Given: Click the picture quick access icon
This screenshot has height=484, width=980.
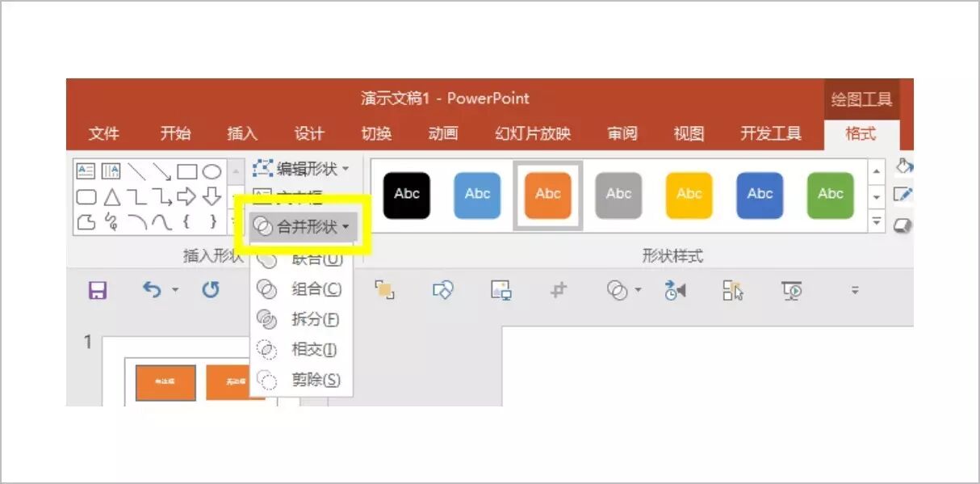Looking at the screenshot, I should click(501, 290).
